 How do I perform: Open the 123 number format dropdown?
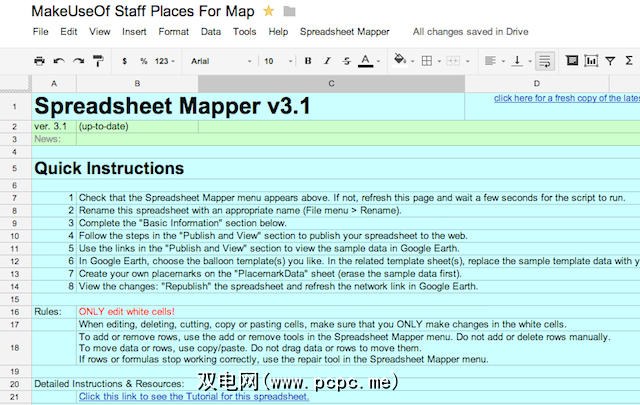(x=165, y=61)
